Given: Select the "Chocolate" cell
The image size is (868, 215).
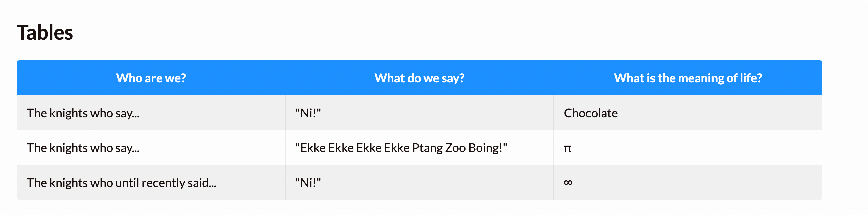Looking at the screenshot, I should point(688,113).
